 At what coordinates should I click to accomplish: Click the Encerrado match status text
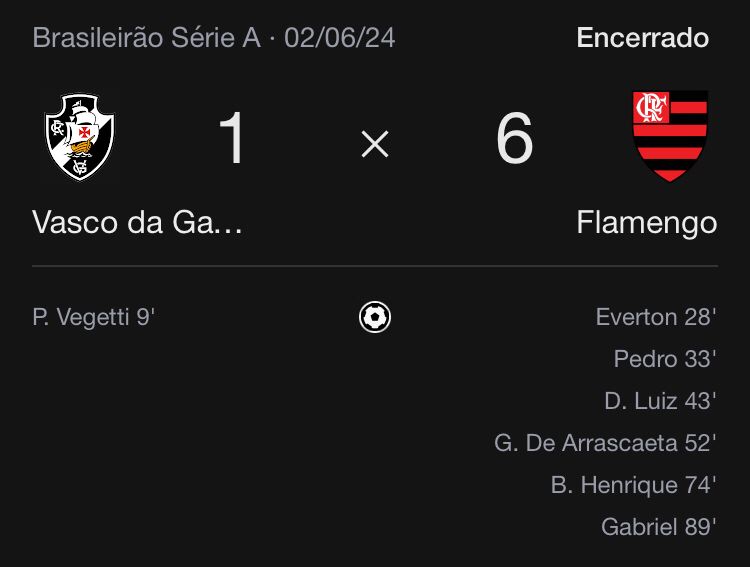[642, 38]
